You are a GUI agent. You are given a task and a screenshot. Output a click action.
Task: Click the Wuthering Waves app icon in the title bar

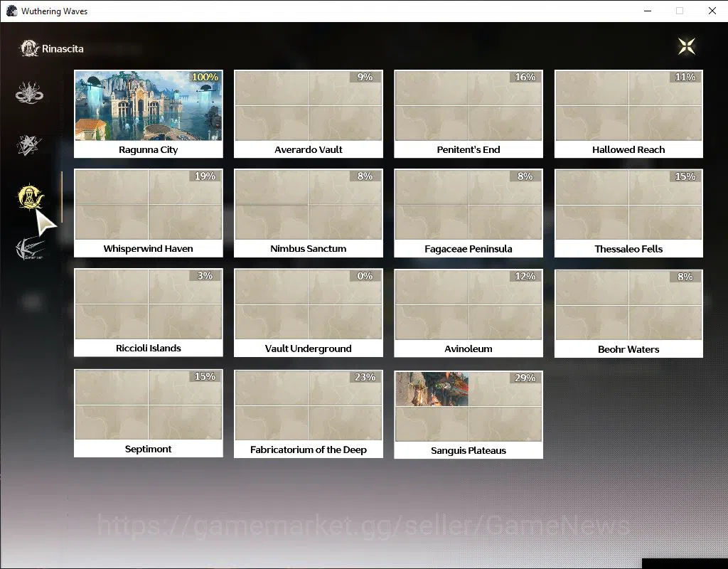[11, 11]
